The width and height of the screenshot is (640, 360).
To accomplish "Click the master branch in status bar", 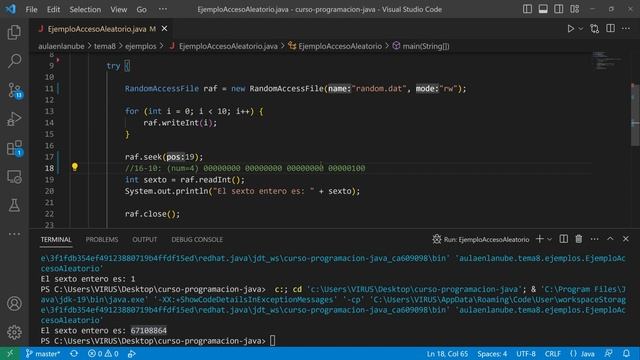I will pyautogui.click(x=42, y=353).
